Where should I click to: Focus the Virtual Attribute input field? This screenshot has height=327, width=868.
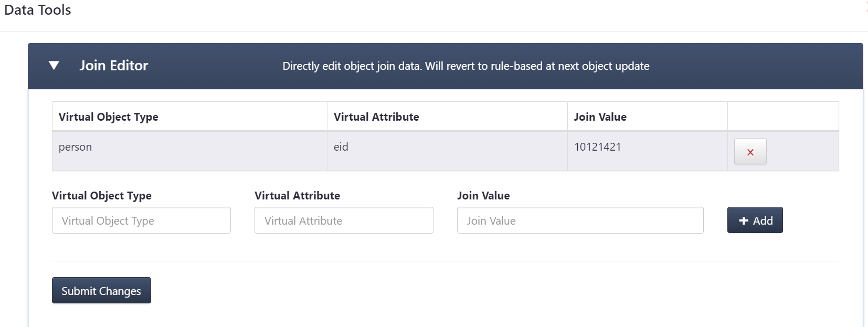(x=344, y=220)
